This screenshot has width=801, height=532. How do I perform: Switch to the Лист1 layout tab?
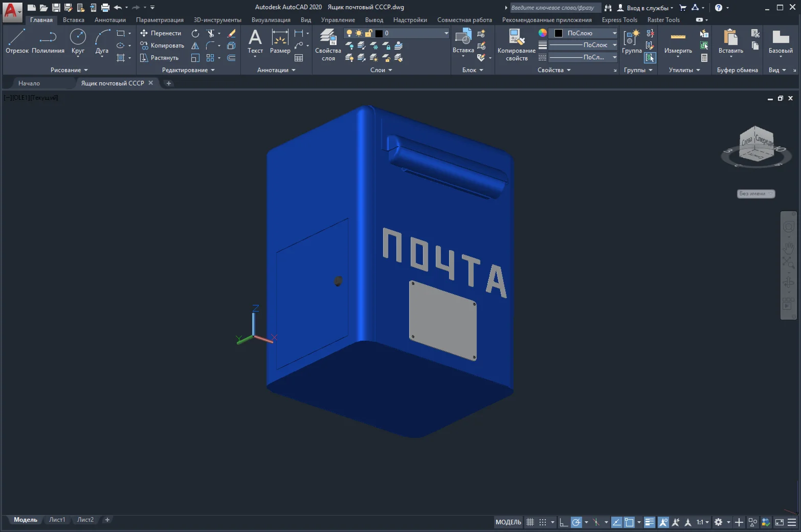click(57, 520)
